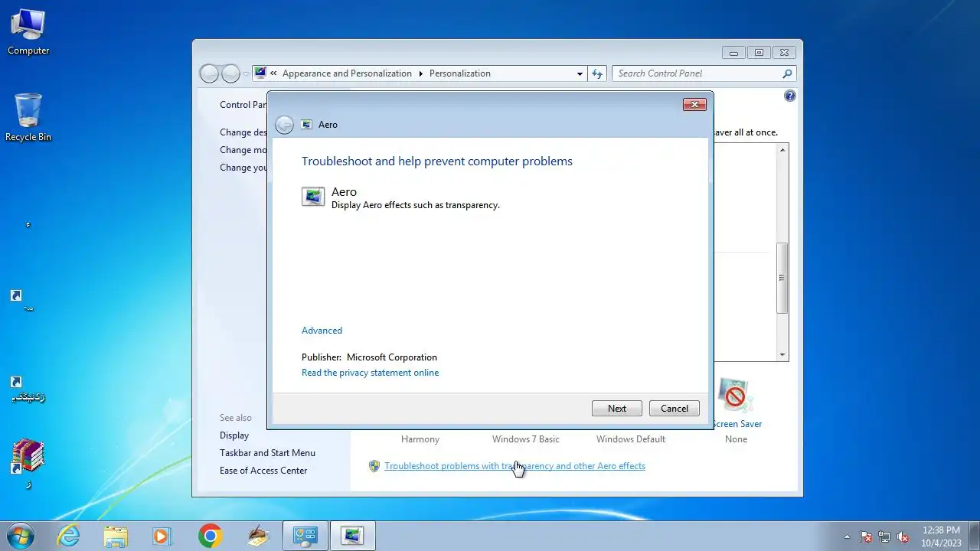This screenshot has width=980, height=551.
Task: Refresh the Personalization page
Action: pyautogui.click(x=597, y=73)
